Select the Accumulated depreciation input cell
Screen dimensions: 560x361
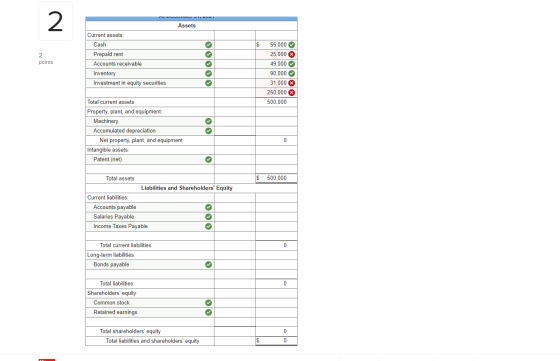(x=235, y=131)
